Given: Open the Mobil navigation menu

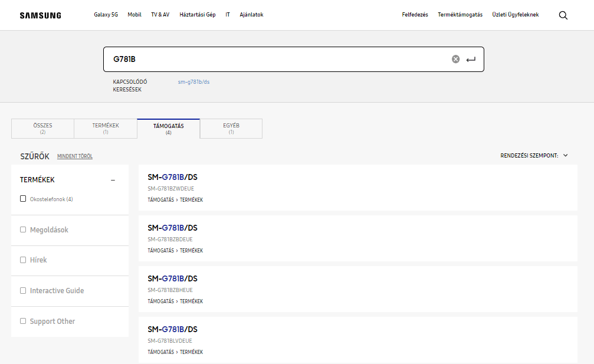Looking at the screenshot, I should 134,15.
